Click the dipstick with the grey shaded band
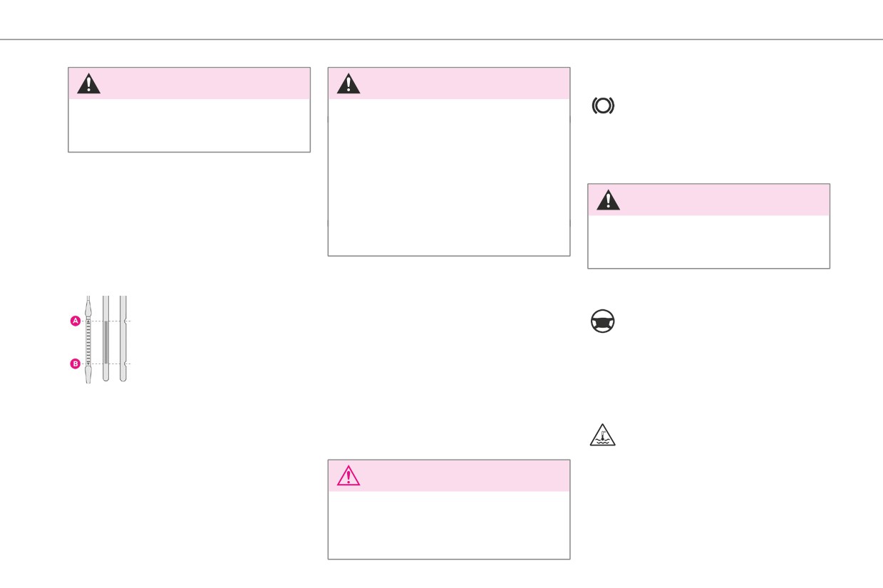The image size is (883, 588). click(x=105, y=339)
